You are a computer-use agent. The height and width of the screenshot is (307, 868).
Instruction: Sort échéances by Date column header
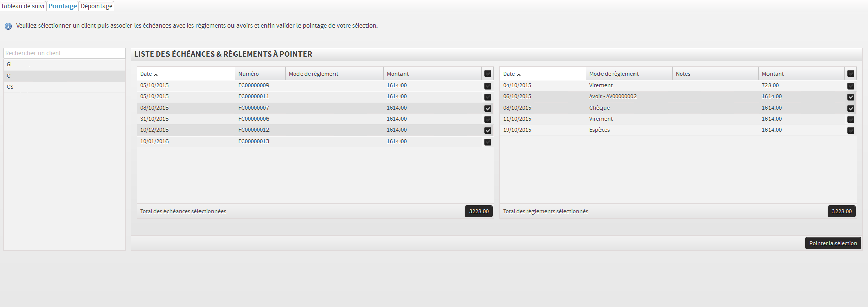146,74
